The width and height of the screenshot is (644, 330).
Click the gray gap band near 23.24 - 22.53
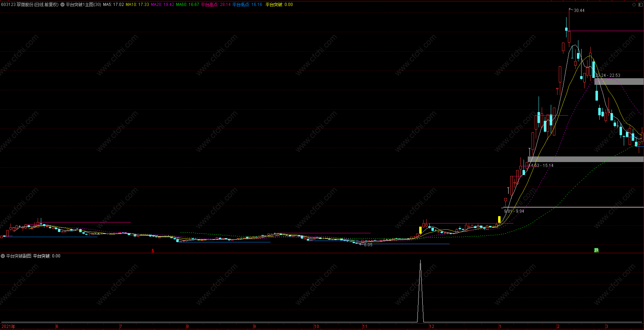click(x=619, y=81)
